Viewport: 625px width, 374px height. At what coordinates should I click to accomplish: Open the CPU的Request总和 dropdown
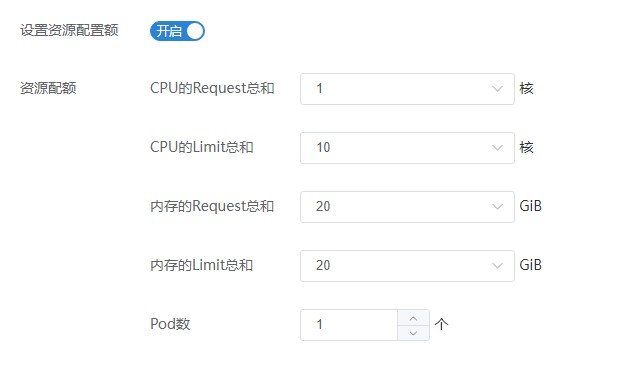(407, 89)
